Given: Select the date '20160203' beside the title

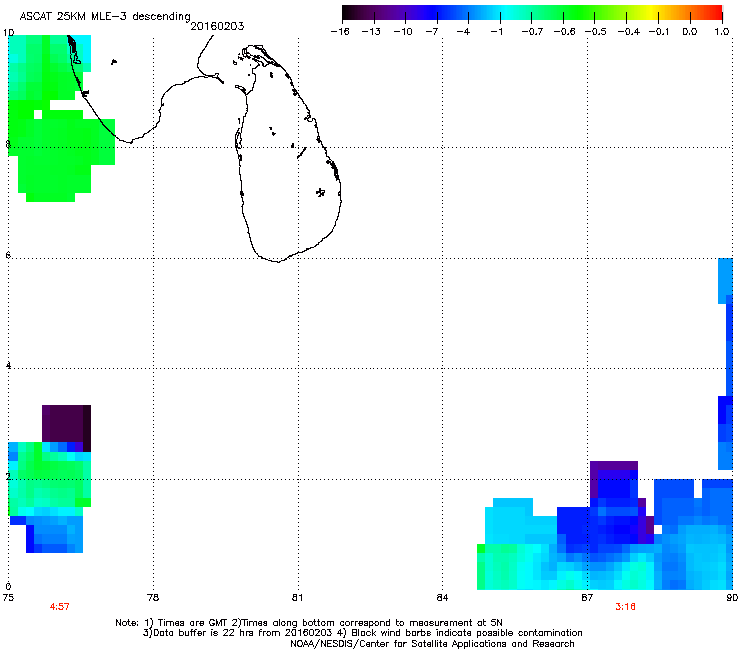Looking at the screenshot, I should coord(217,26).
